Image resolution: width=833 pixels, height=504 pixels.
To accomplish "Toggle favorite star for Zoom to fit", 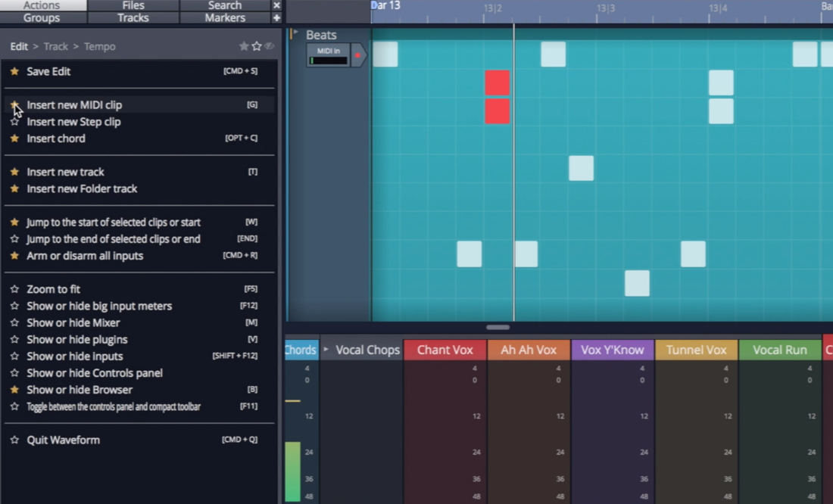I will 14,289.
